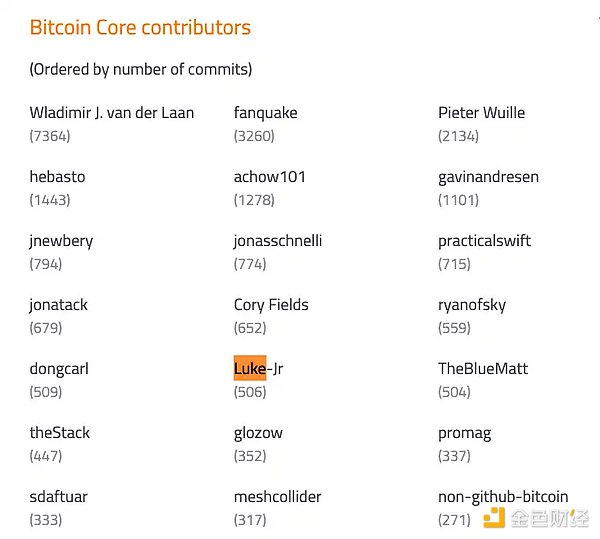Open TheBlueMatt contributor link
This screenshot has width=600, height=539.
[x=483, y=369]
